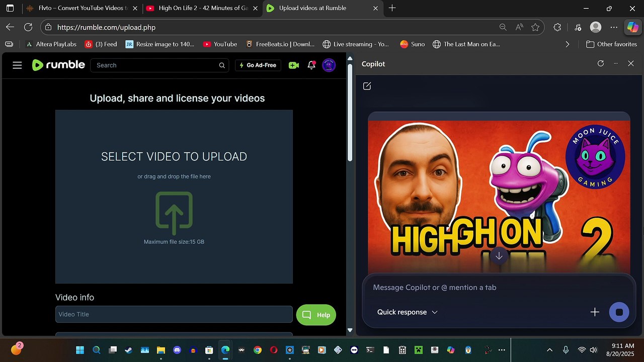Open Google Chrome from the taskbar
This screenshot has width=644, height=362.
point(258,350)
